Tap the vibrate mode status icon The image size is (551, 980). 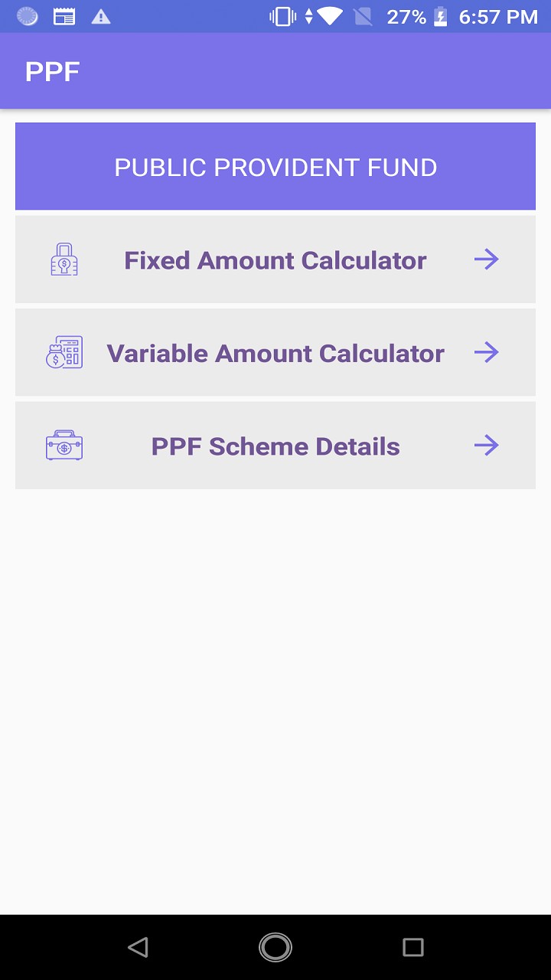pyautogui.click(x=282, y=17)
